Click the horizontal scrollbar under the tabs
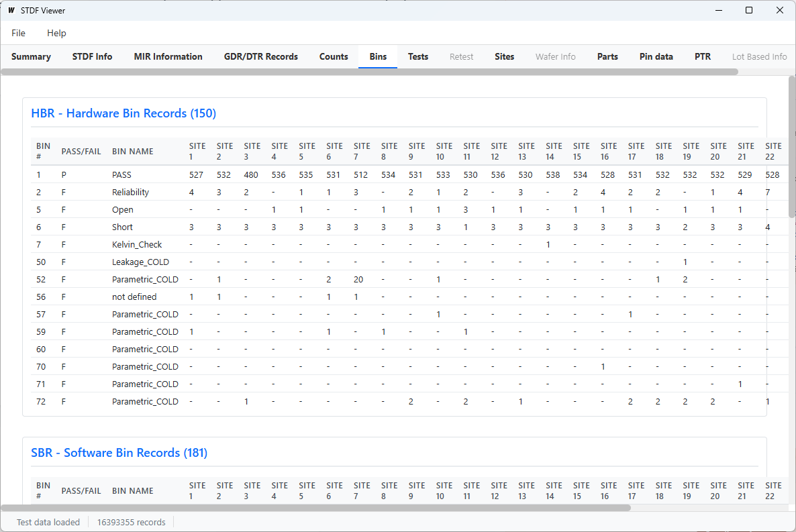Viewport: 796px width, 532px height. pos(369,72)
